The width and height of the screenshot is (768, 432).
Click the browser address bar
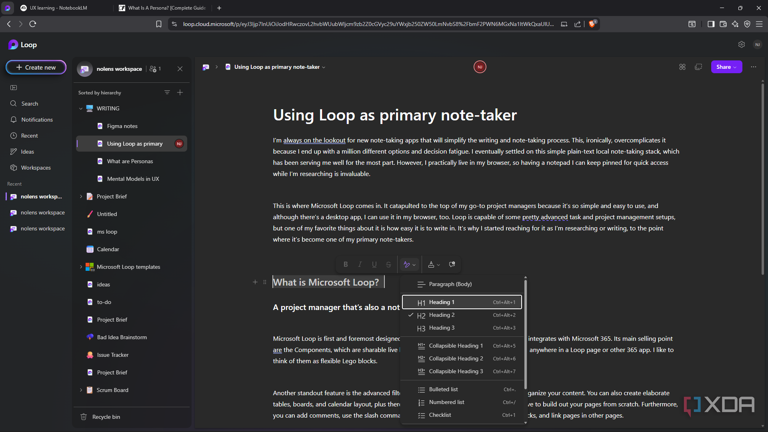367,24
